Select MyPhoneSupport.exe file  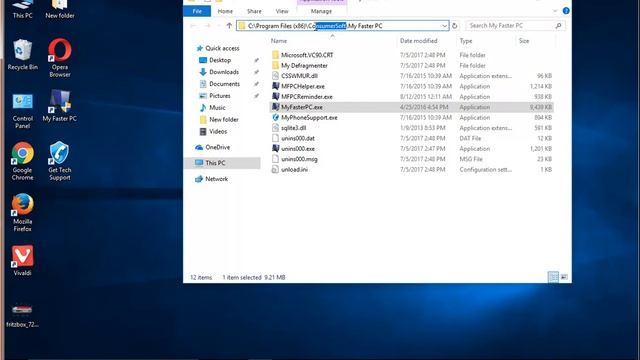pyautogui.click(x=412, y=118)
